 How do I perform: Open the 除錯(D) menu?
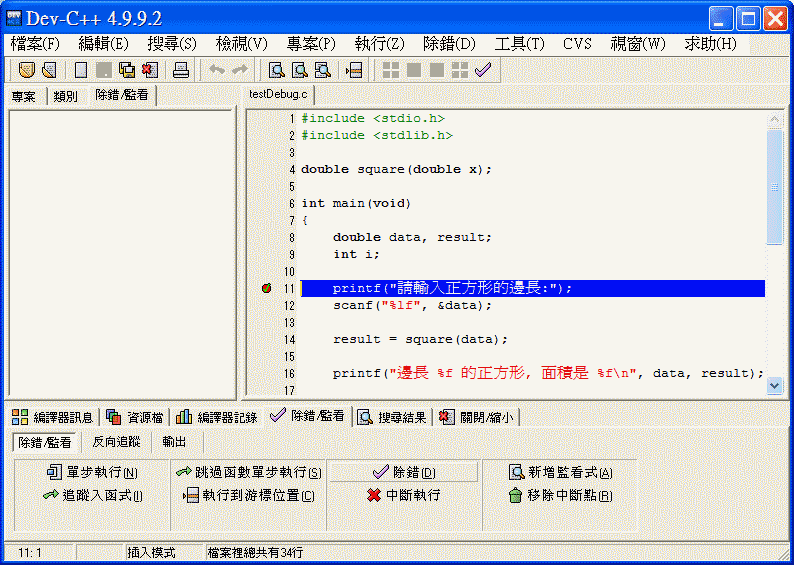[x=449, y=44]
